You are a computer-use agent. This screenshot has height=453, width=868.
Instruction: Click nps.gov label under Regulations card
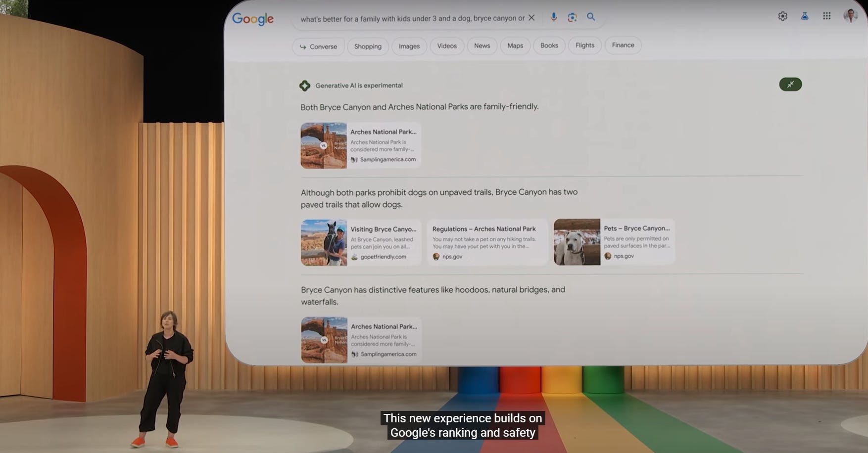tap(452, 257)
